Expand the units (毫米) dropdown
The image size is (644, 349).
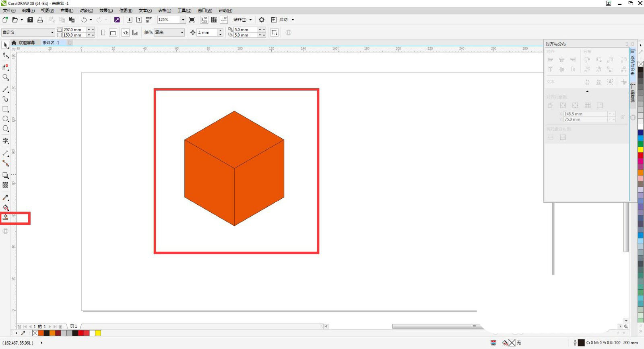coord(182,33)
